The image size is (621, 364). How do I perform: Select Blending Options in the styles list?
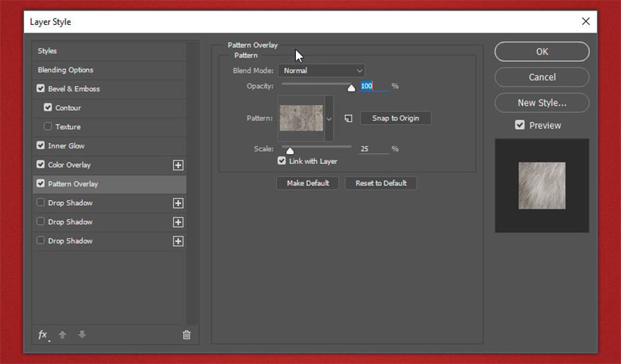click(x=65, y=70)
